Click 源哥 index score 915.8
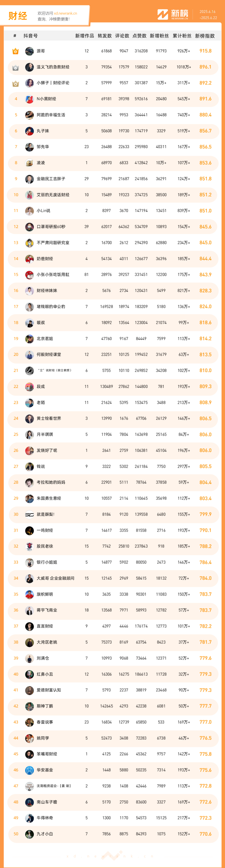225x868 pixels. (205, 51)
